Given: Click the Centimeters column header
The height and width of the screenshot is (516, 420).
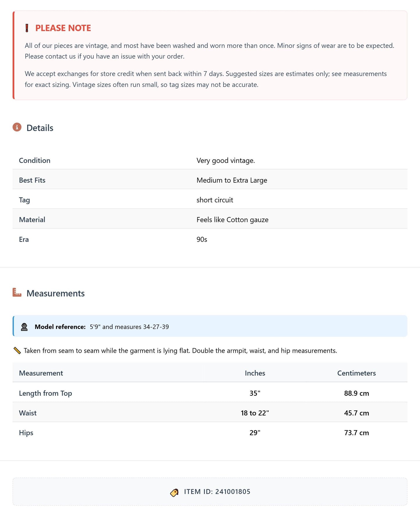Looking at the screenshot, I should click(x=356, y=373).
